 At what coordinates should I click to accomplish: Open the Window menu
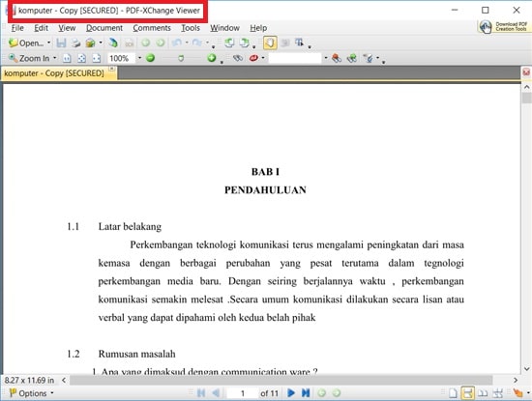pyautogui.click(x=224, y=28)
